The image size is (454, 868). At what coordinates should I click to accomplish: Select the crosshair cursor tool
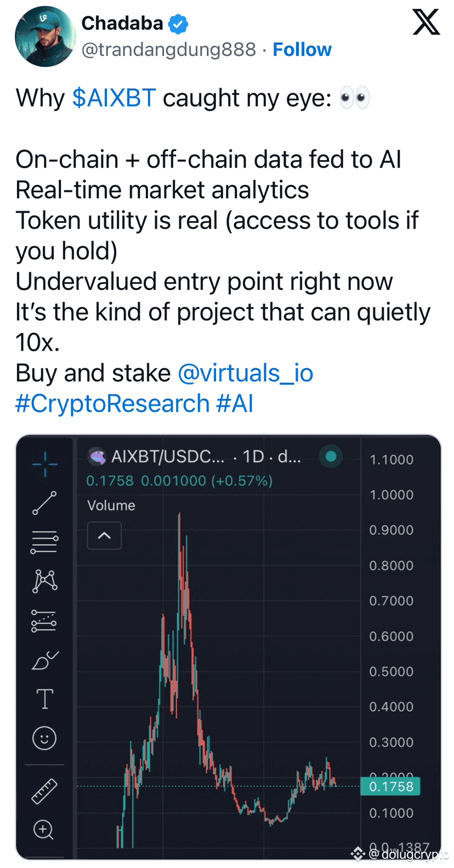tap(44, 464)
